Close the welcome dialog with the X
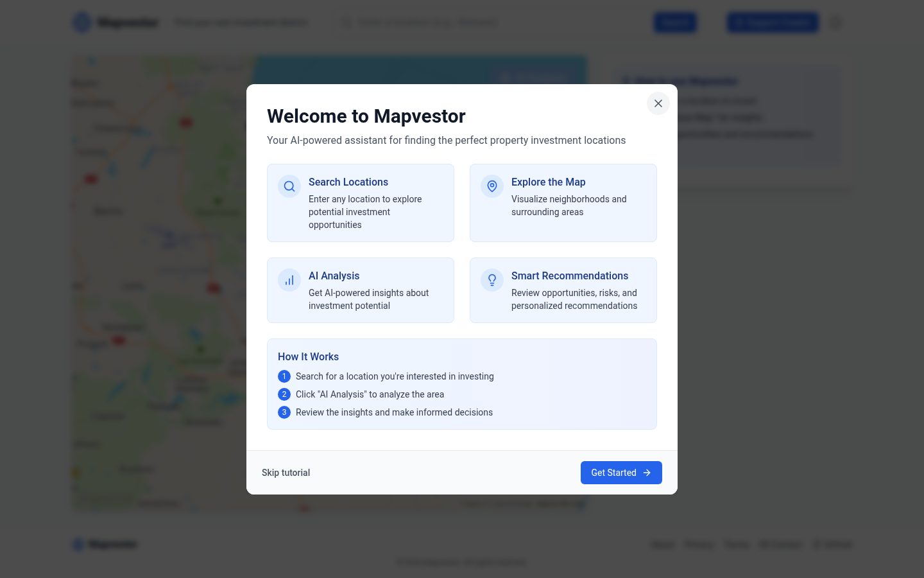Image resolution: width=924 pixels, height=578 pixels. tap(658, 103)
